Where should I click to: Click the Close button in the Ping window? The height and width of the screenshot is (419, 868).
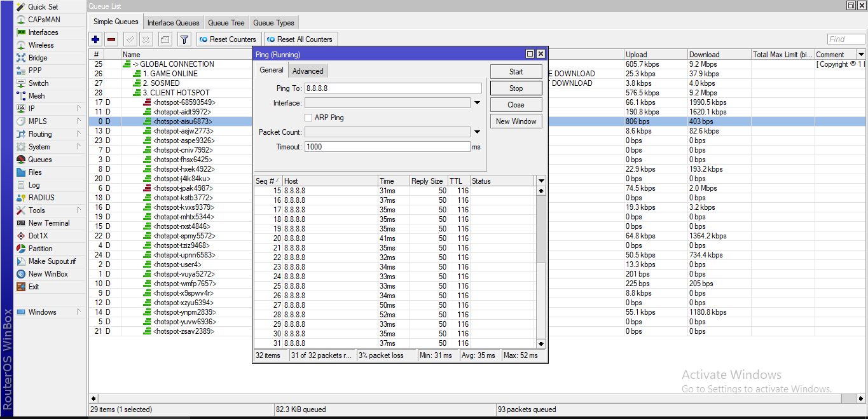pos(516,105)
